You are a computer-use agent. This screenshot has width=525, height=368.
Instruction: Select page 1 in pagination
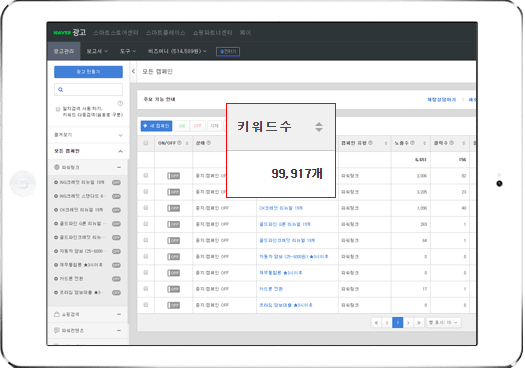coord(397,323)
